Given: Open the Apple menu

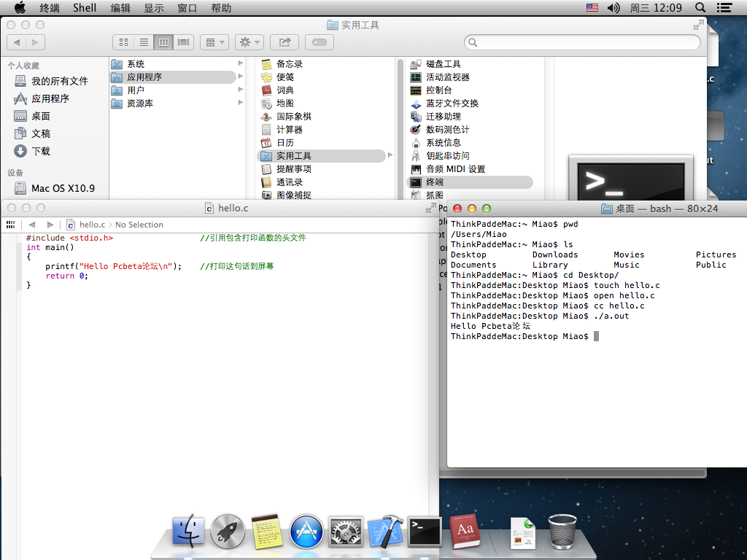Looking at the screenshot, I should coord(20,7).
